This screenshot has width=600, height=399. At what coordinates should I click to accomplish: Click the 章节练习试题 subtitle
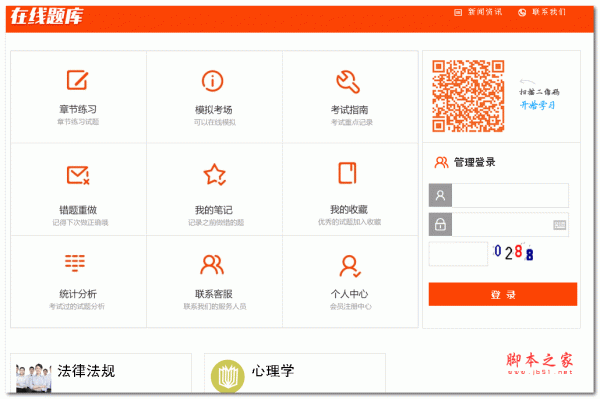click(78, 122)
